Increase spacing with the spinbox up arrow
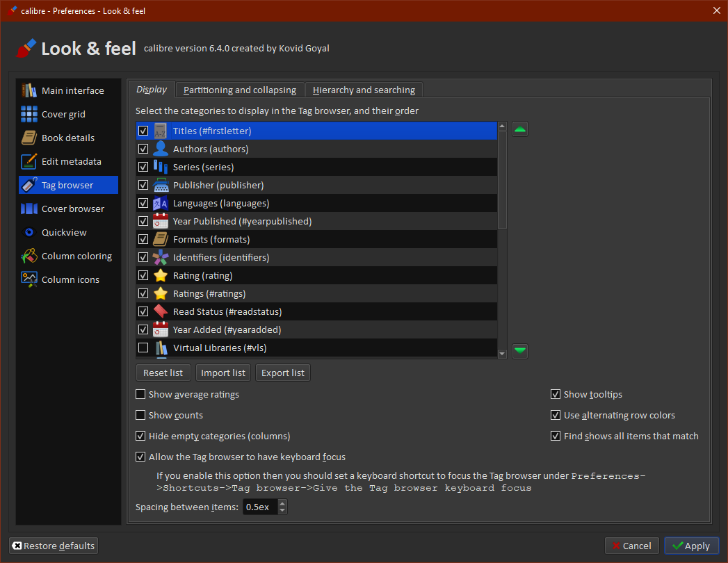 coord(282,503)
